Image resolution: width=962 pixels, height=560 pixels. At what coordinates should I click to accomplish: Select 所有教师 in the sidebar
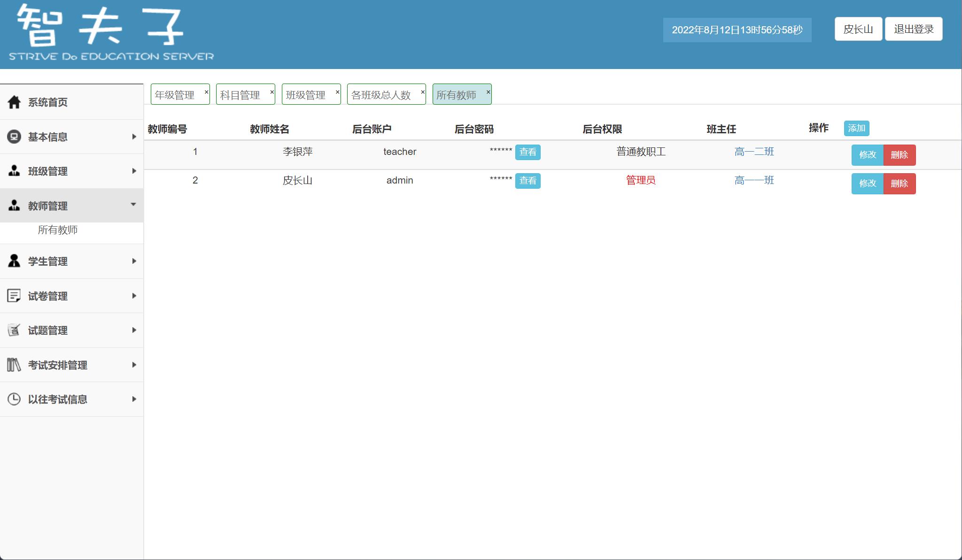pyautogui.click(x=57, y=230)
